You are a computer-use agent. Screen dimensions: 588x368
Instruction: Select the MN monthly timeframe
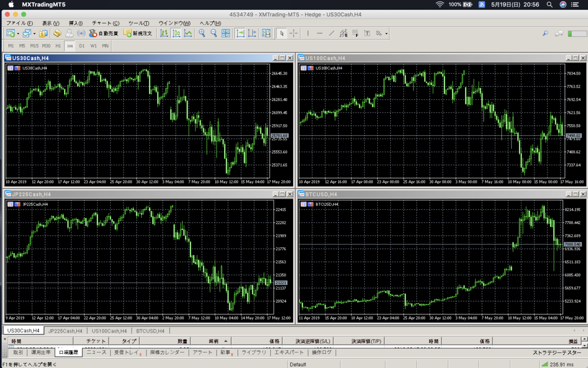click(x=105, y=46)
